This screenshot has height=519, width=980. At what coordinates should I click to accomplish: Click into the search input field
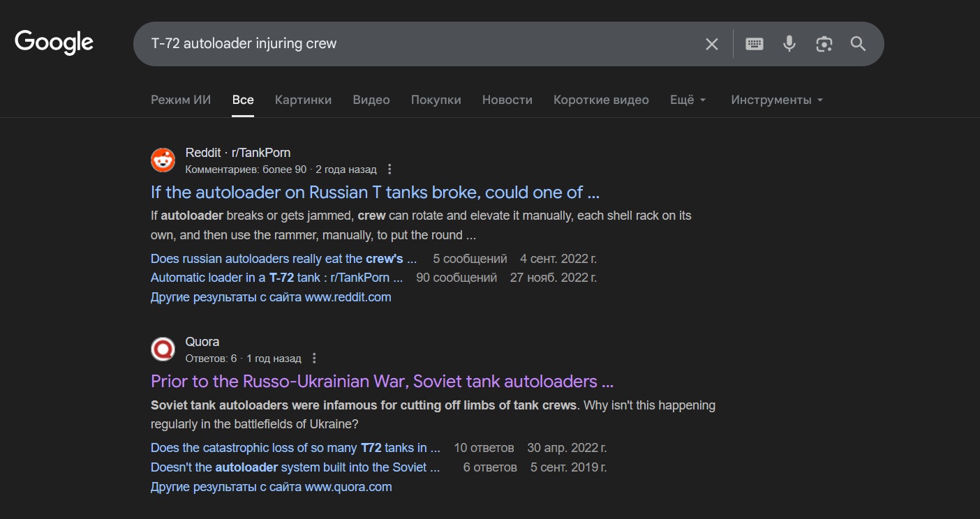(419, 44)
